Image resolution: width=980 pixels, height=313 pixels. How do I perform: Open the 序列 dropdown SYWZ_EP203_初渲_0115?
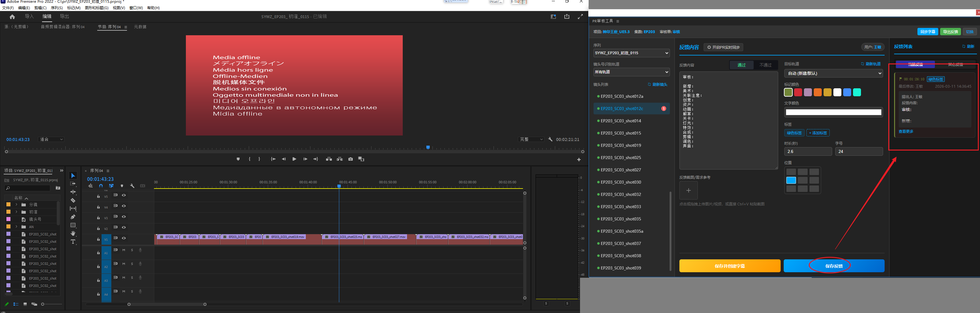(x=631, y=53)
